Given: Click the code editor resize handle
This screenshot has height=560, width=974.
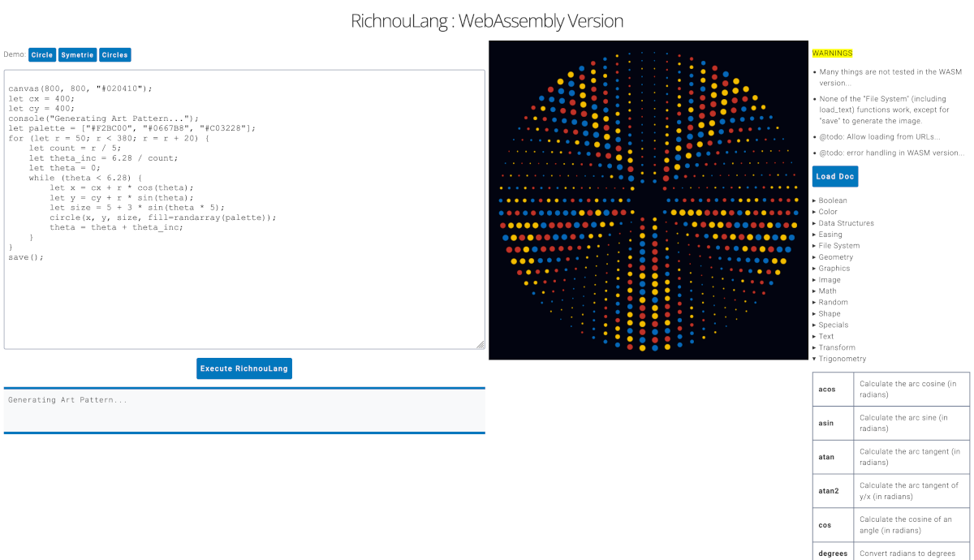Looking at the screenshot, I should [x=481, y=345].
